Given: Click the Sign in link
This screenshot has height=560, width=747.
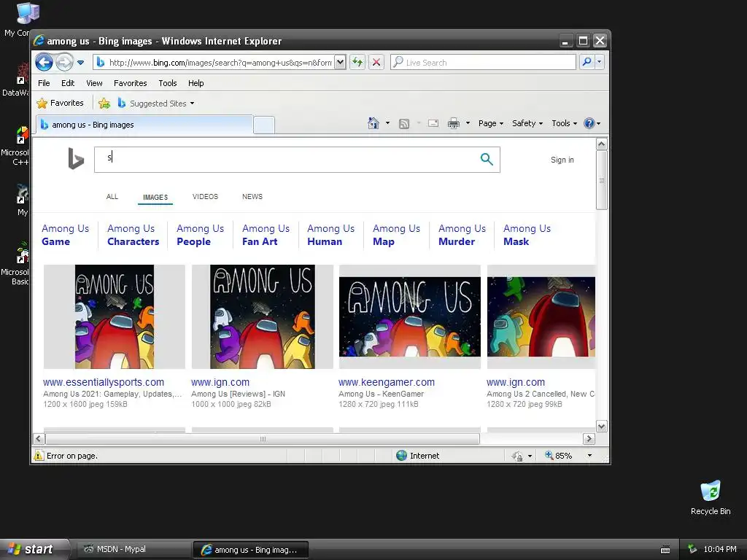Looking at the screenshot, I should click(562, 160).
